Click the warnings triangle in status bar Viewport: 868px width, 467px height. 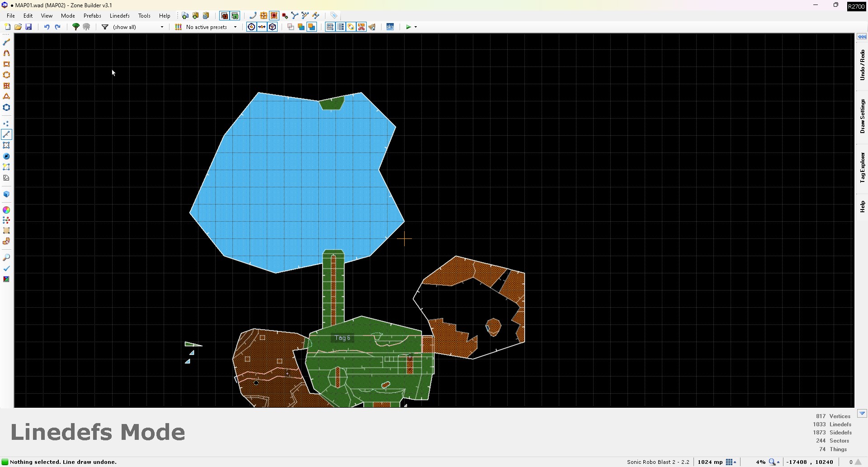858,462
